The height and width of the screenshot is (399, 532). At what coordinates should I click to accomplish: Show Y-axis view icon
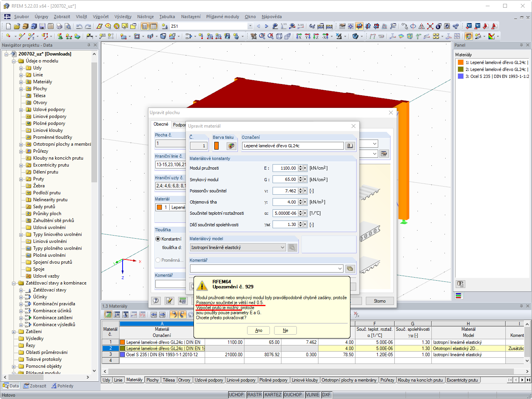(308, 36)
